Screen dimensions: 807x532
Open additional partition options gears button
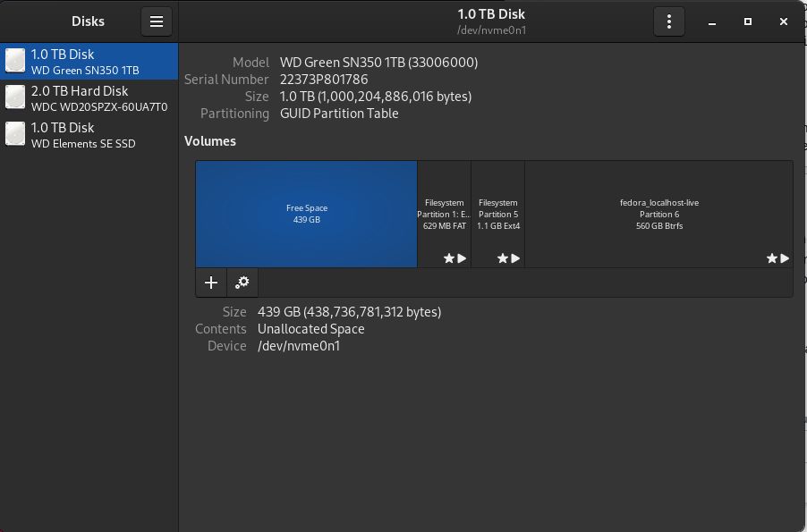click(x=242, y=283)
